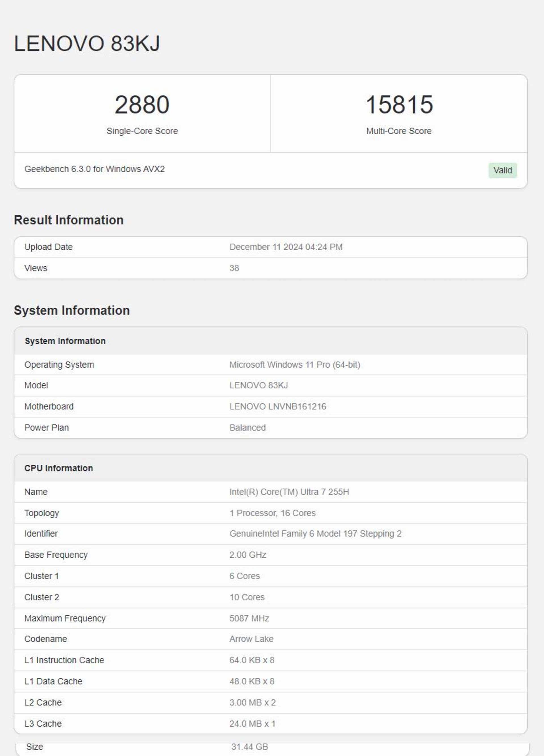Click the Operating System value Windows 11 Pro
Image resolution: width=544 pixels, height=756 pixels.
[x=295, y=365]
